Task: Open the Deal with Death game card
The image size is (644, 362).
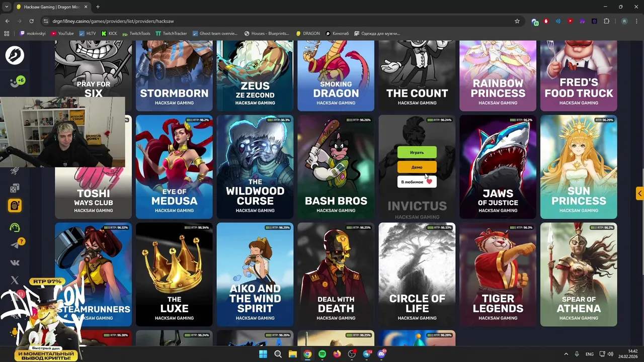Action: point(336,275)
